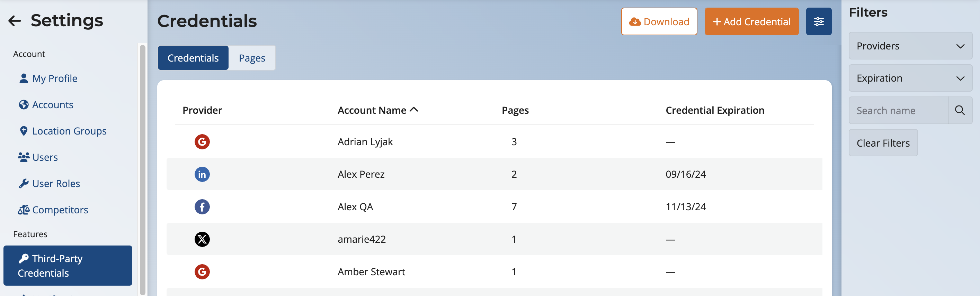
Task: Select the Credentials tab
Action: (x=193, y=58)
